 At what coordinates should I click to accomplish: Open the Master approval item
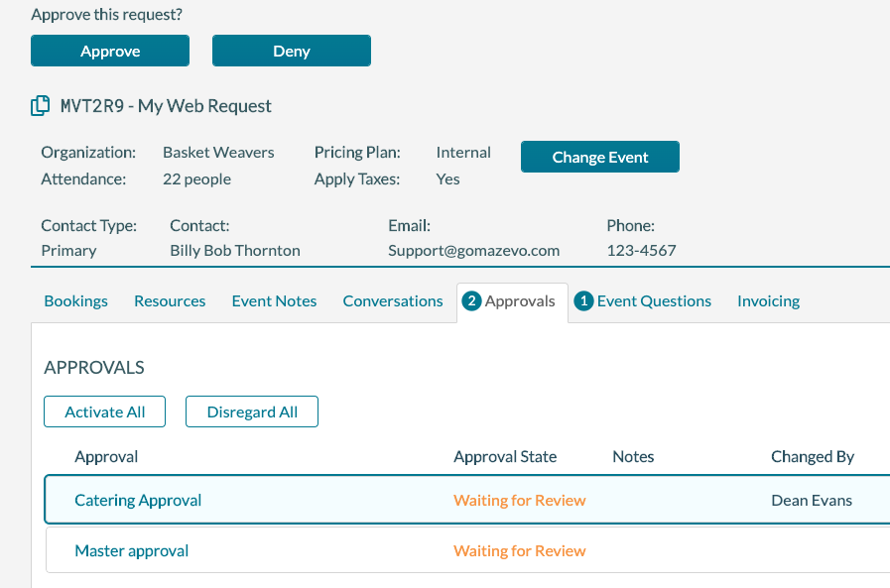tap(131, 549)
